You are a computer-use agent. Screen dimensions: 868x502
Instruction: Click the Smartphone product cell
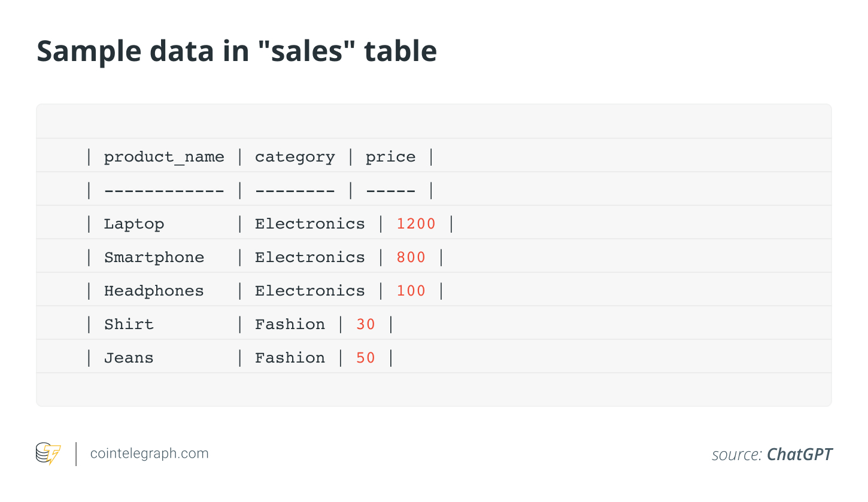pyautogui.click(x=154, y=257)
